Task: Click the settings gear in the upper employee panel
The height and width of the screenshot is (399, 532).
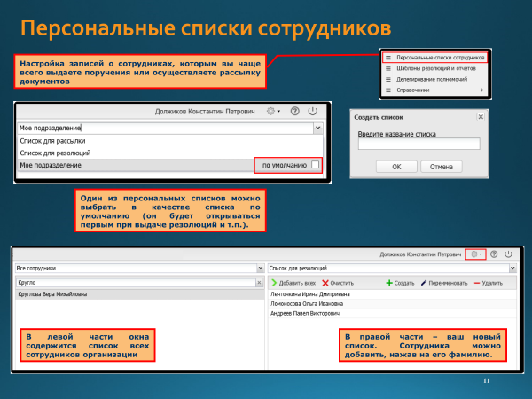Action: pos(274,111)
